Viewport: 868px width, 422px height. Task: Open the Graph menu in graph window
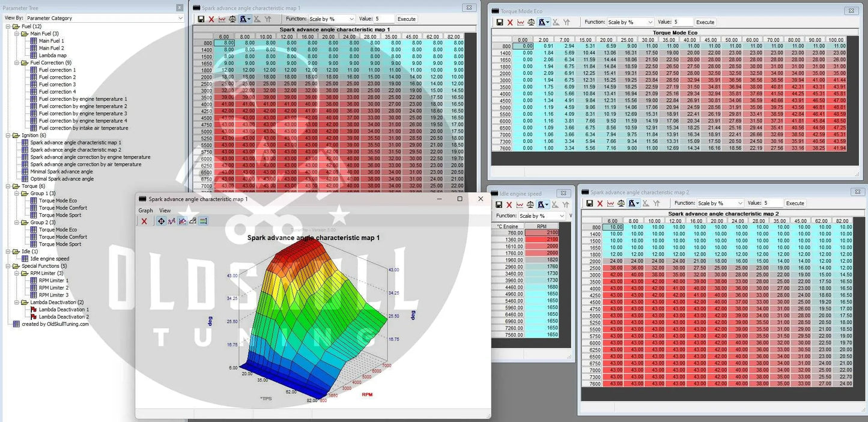pos(145,211)
